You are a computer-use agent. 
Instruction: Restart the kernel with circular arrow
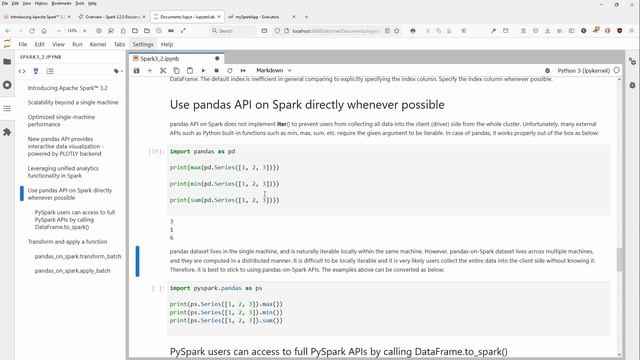230,71
